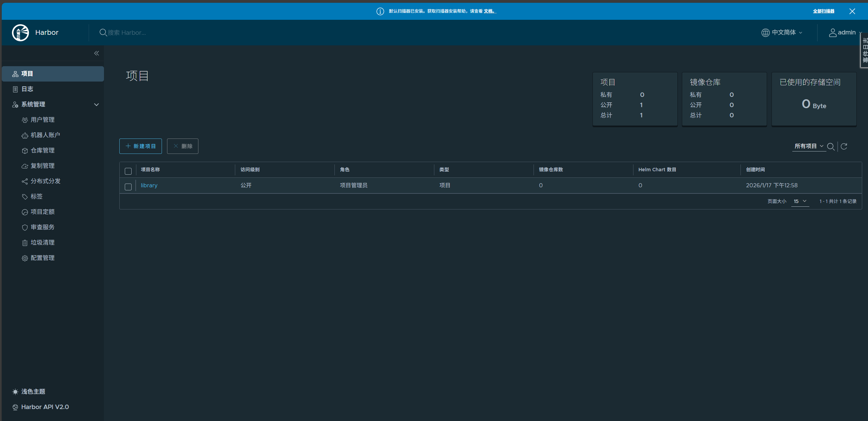
Task: Collapse the 系统管理 menu section
Action: pyautogui.click(x=96, y=104)
